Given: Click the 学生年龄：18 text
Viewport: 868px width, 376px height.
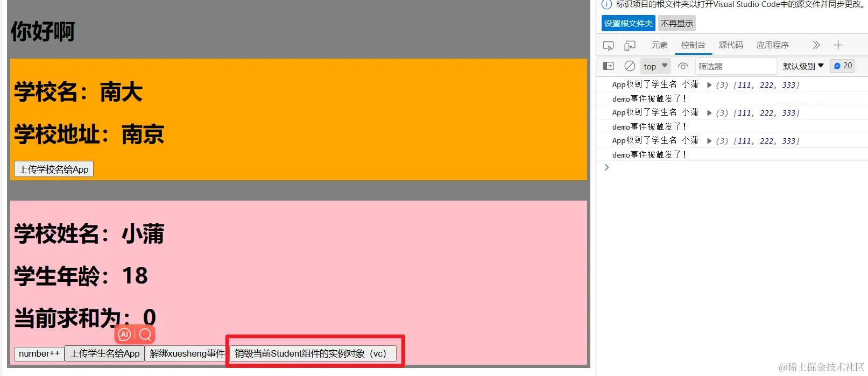Looking at the screenshot, I should tap(81, 276).
